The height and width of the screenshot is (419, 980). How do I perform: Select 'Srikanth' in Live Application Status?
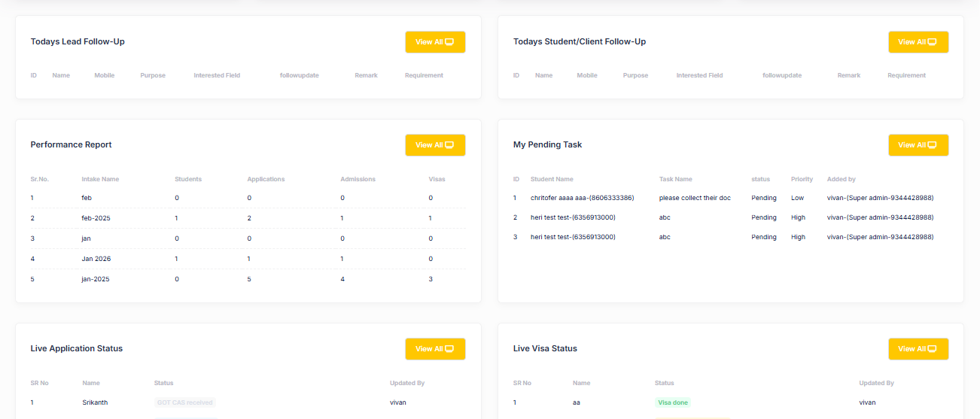point(95,402)
